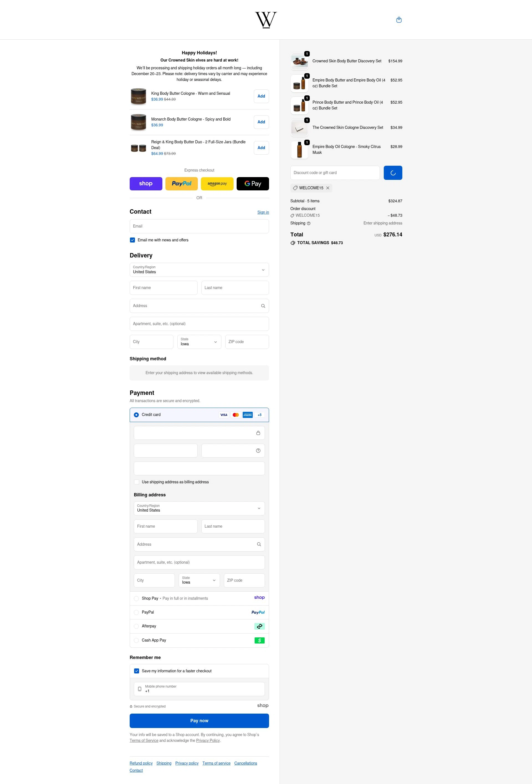
Task: Uncheck Email me with news and offers
Action: click(132, 240)
